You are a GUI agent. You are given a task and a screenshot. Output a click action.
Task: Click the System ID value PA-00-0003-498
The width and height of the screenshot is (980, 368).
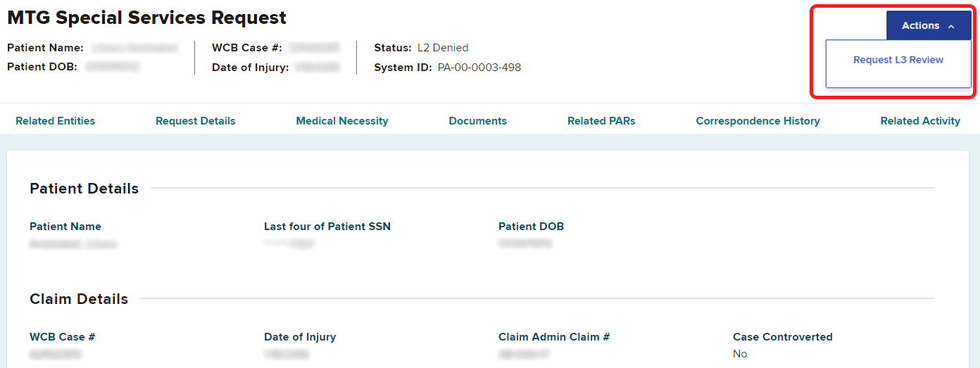tap(479, 68)
